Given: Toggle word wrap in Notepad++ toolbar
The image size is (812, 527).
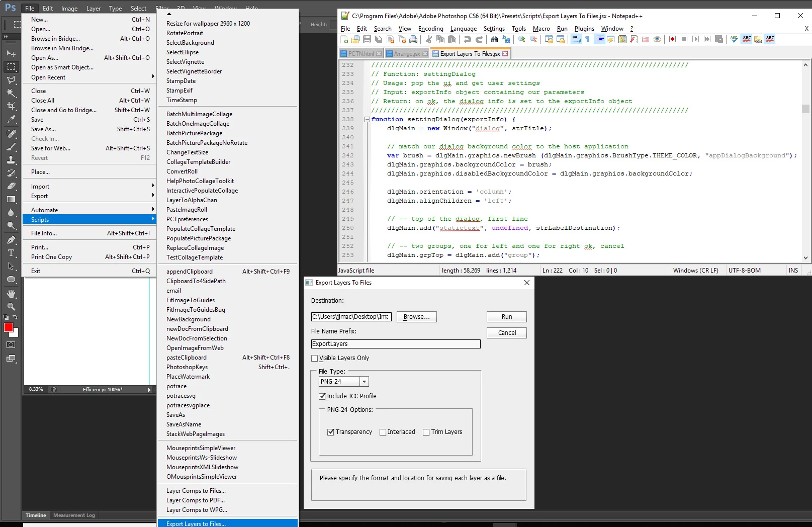Looking at the screenshot, I should point(576,39).
